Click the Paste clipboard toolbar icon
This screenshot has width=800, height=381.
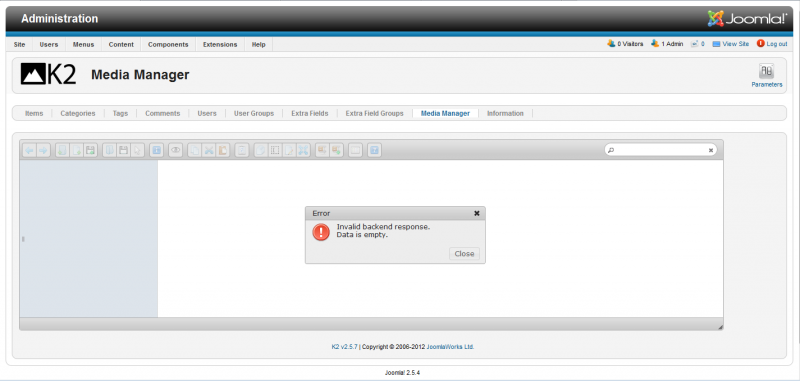tap(222, 150)
